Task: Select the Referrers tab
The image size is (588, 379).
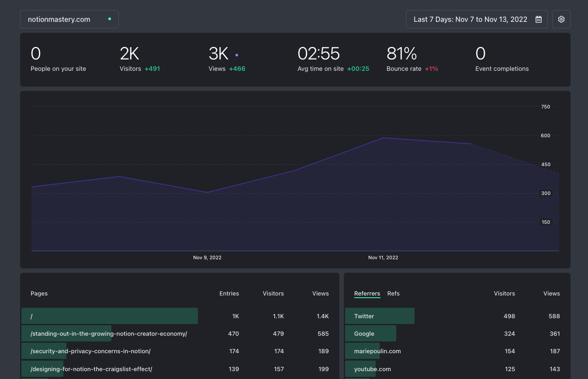Action: coord(367,293)
